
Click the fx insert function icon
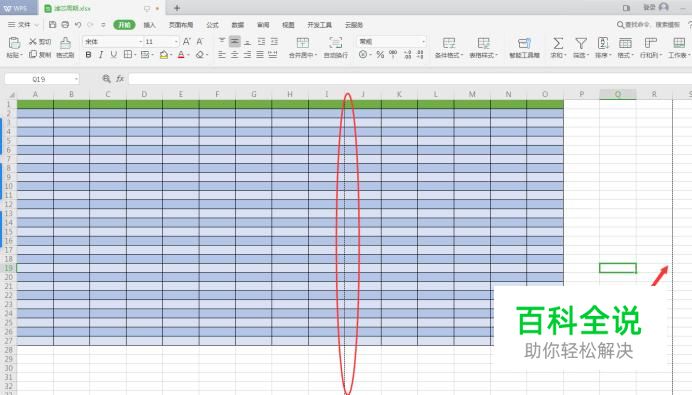click(x=120, y=79)
